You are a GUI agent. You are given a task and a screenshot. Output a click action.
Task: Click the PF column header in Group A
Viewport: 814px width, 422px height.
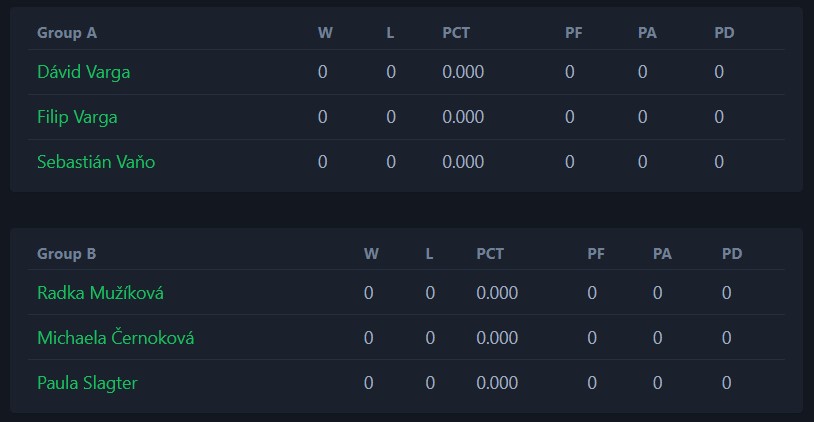574,33
